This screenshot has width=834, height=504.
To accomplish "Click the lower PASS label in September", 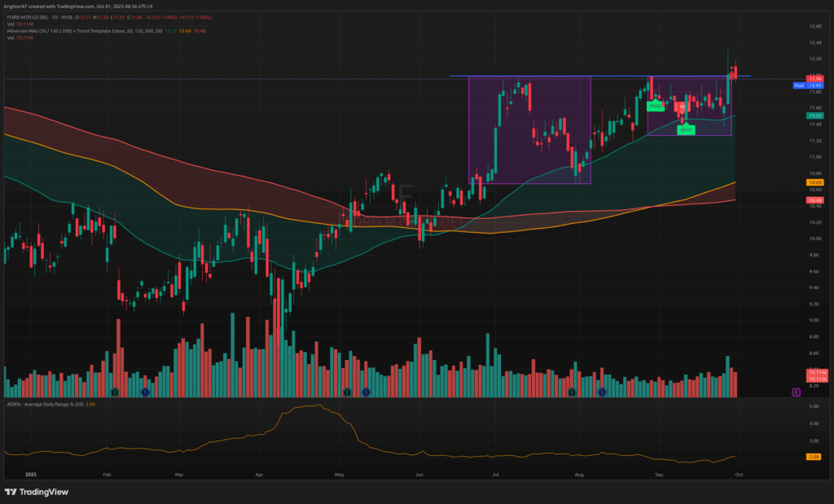I will click(686, 129).
